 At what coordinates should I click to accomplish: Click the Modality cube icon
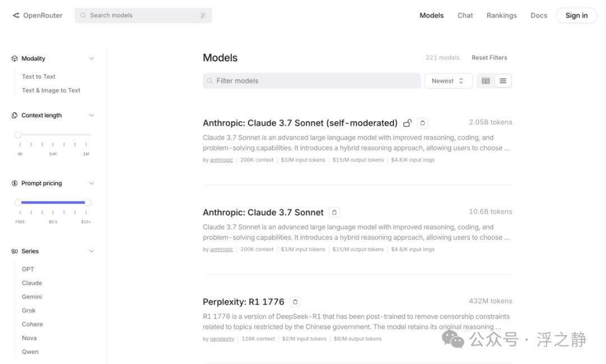[15, 58]
